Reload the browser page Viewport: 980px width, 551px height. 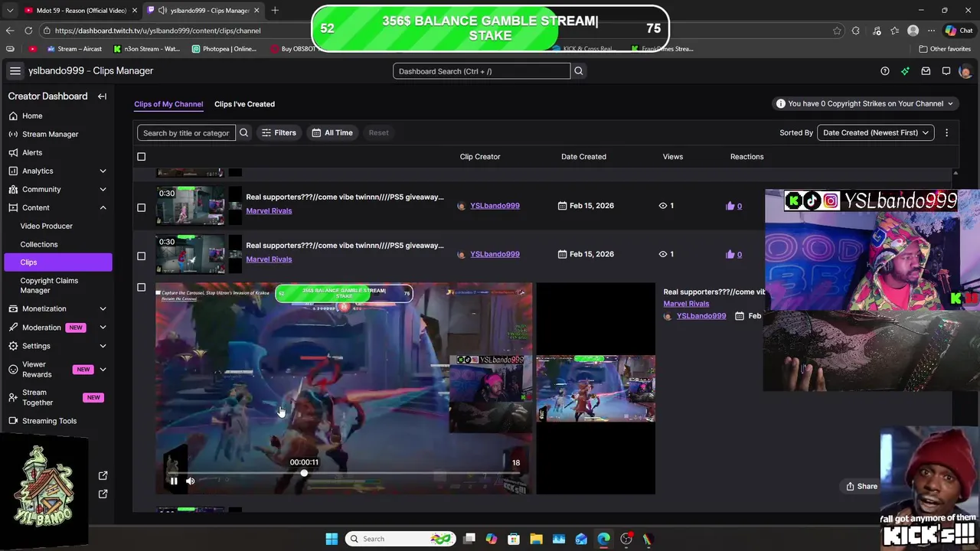[x=28, y=31]
